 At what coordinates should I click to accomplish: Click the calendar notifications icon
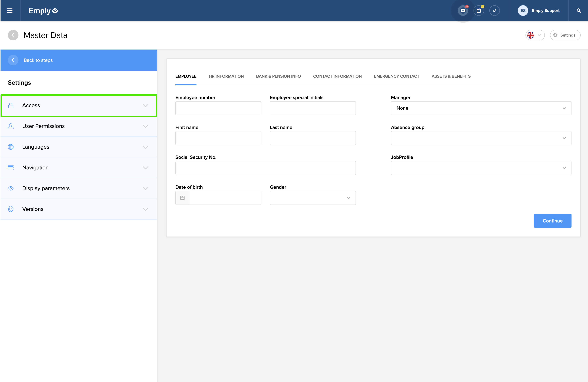[479, 11]
